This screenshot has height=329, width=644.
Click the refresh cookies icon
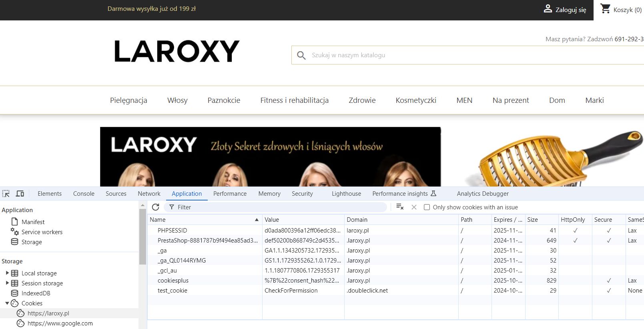[156, 207]
